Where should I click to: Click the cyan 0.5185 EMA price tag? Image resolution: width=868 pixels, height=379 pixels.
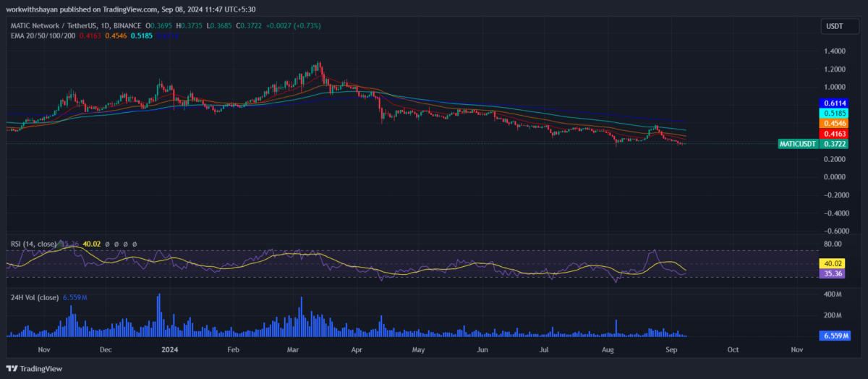click(x=835, y=114)
